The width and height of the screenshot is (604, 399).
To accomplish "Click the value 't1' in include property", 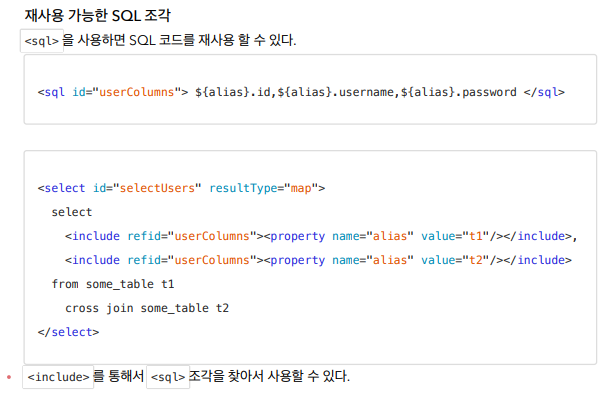I will coord(476,236).
